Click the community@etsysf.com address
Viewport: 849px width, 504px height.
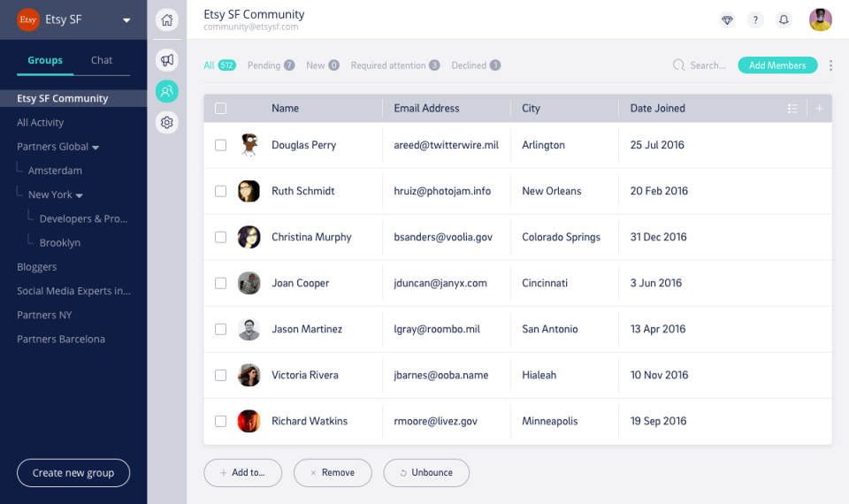pos(250,27)
